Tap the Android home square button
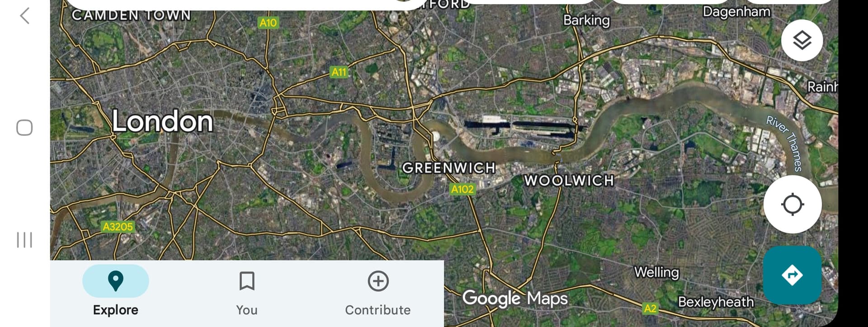The image size is (868, 327). 24,128
